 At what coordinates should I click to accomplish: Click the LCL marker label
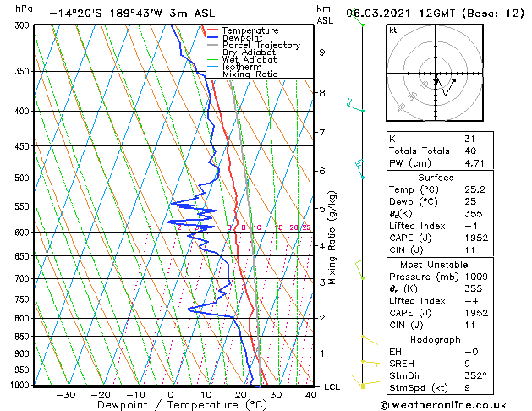coord(332,387)
